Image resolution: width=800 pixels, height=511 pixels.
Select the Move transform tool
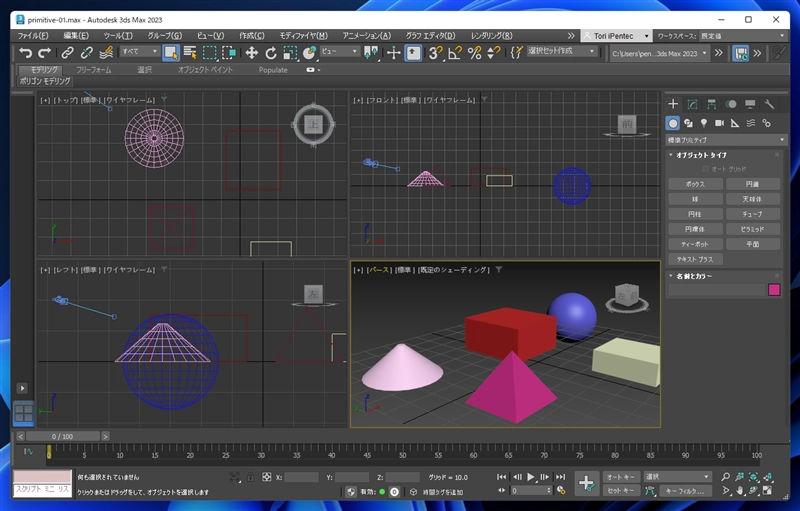(x=251, y=52)
